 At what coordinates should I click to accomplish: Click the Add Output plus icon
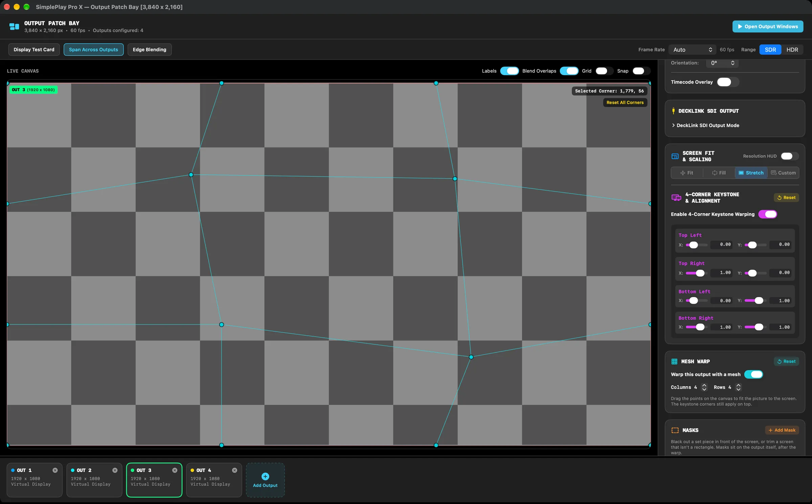[x=265, y=476]
